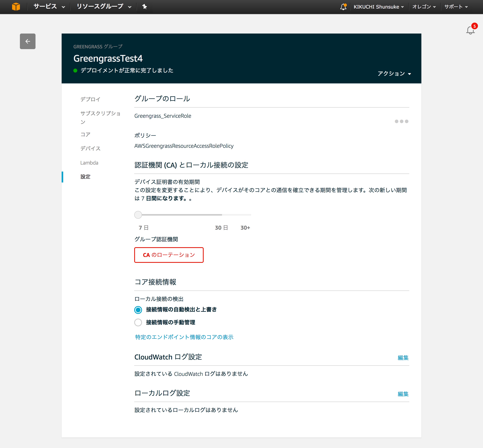
Task: Click the グループのロール heading
Action: pos(162,99)
